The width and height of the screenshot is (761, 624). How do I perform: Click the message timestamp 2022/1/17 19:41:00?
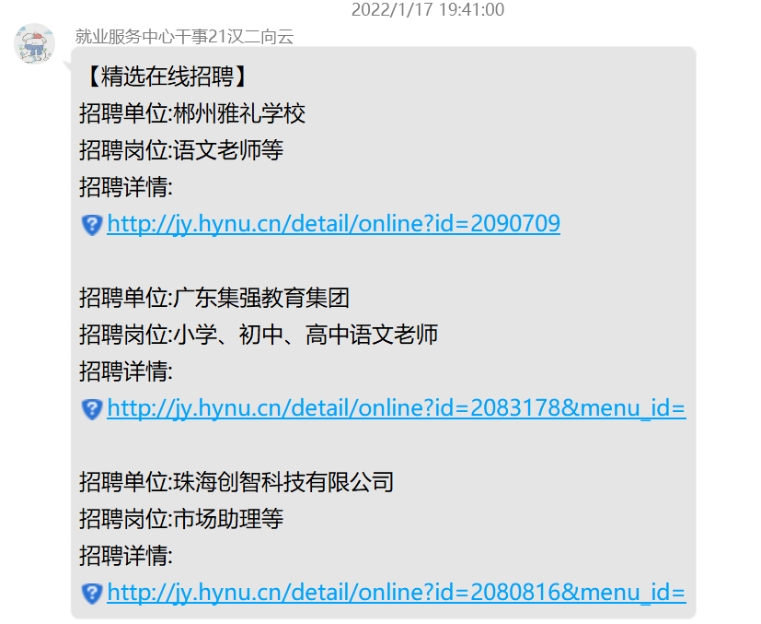click(x=428, y=9)
